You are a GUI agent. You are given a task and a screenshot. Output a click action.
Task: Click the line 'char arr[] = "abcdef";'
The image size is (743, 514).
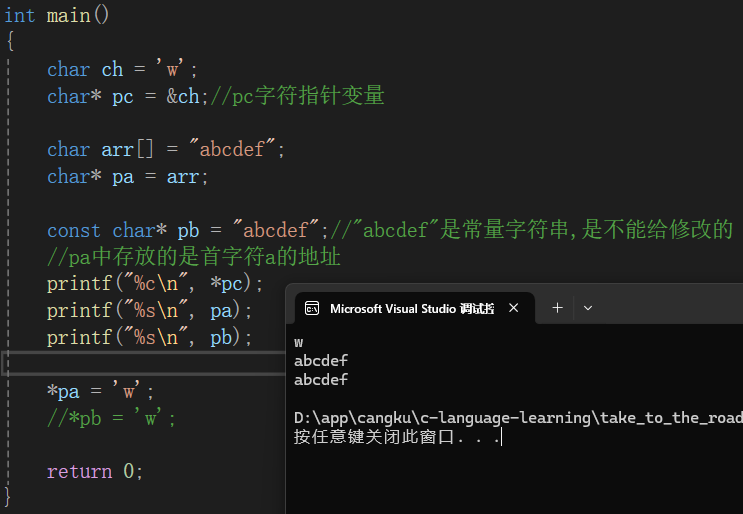pyautogui.click(x=165, y=149)
